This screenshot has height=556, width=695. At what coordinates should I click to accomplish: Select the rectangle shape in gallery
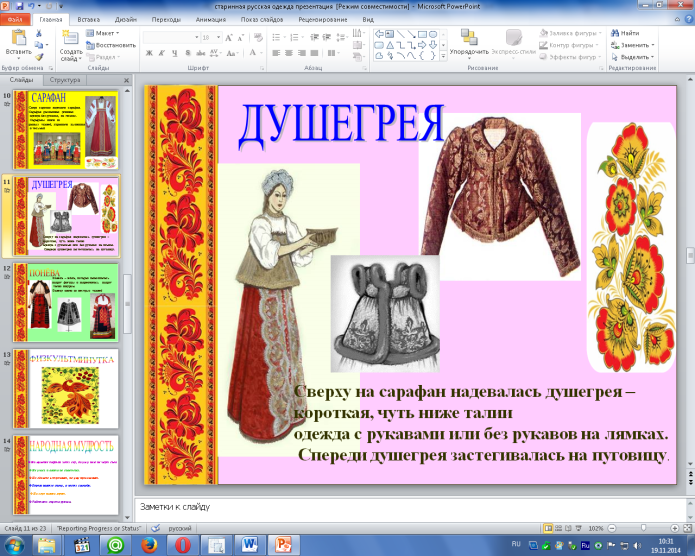422,34
